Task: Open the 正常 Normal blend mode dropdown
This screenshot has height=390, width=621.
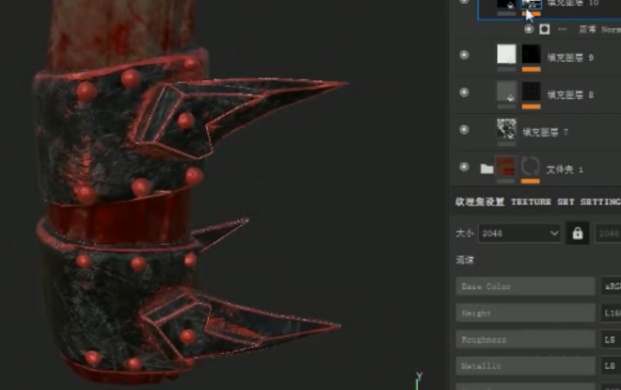Action: tap(600, 29)
